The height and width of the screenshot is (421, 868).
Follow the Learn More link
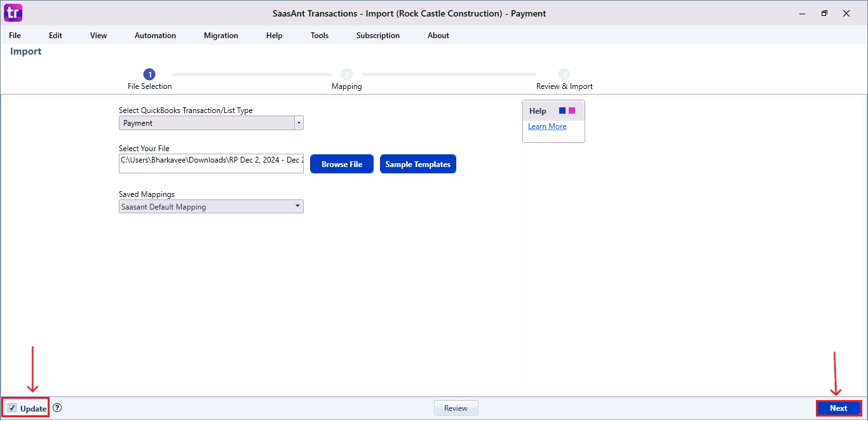point(546,126)
